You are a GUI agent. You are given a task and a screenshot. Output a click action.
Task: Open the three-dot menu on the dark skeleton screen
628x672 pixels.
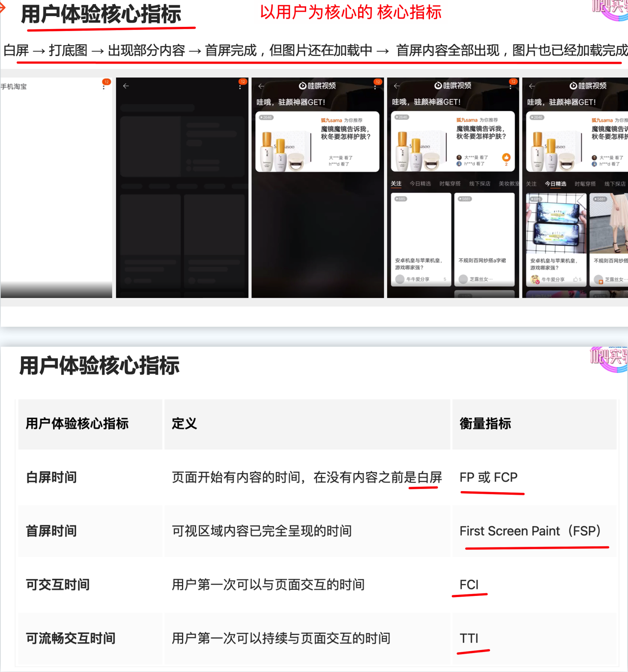pyautogui.click(x=240, y=87)
